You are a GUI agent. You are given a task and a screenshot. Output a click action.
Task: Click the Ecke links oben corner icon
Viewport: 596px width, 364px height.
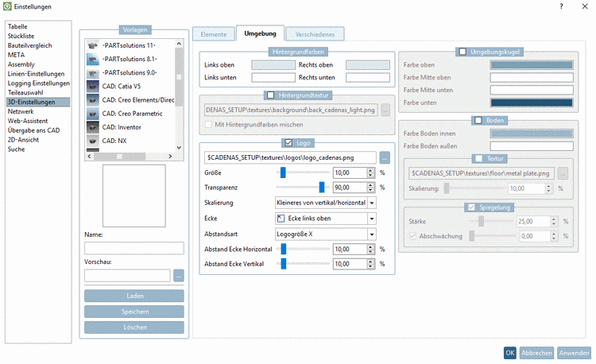point(281,219)
